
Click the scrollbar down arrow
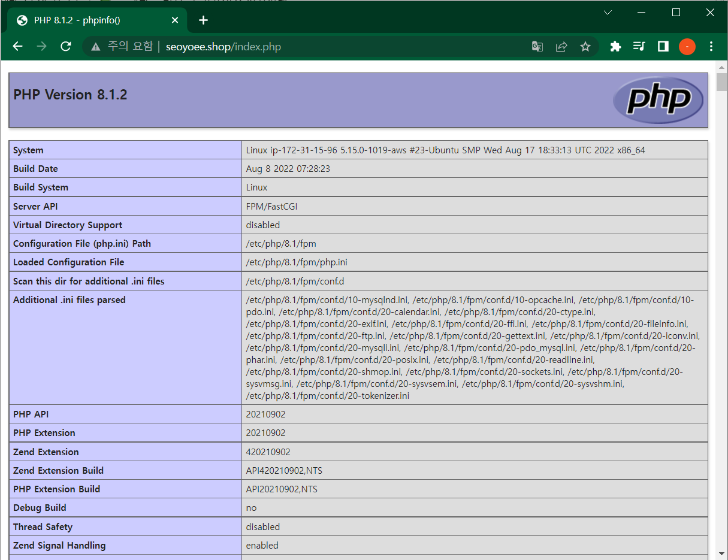tap(721, 555)
